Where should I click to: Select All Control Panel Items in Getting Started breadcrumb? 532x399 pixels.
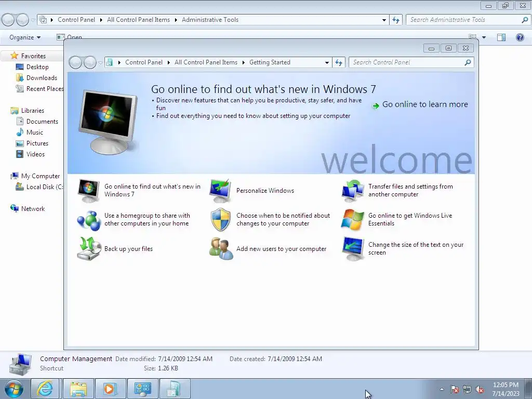click(x=206, y=62)
